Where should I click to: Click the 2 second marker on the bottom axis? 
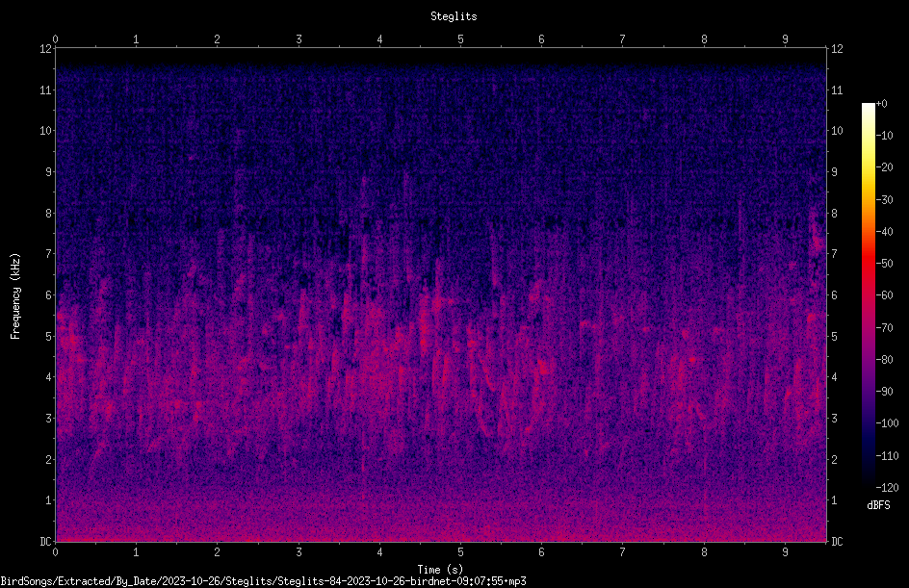217,552
